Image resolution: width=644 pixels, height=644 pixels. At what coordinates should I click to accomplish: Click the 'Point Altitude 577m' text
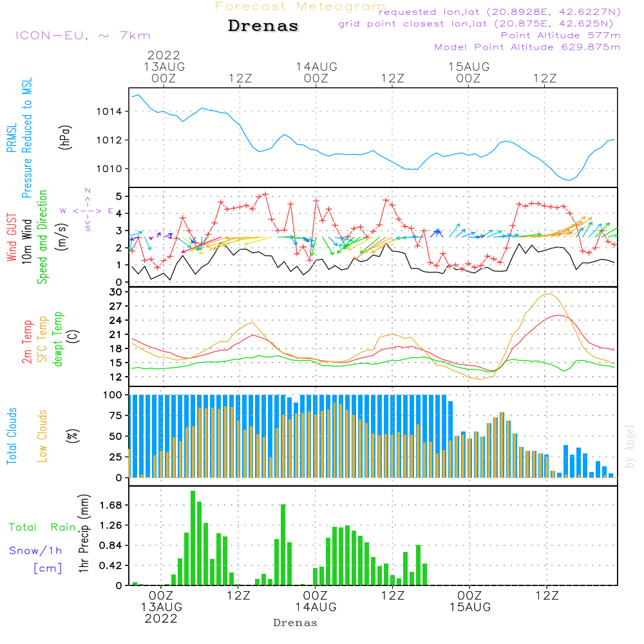(560, 35)
